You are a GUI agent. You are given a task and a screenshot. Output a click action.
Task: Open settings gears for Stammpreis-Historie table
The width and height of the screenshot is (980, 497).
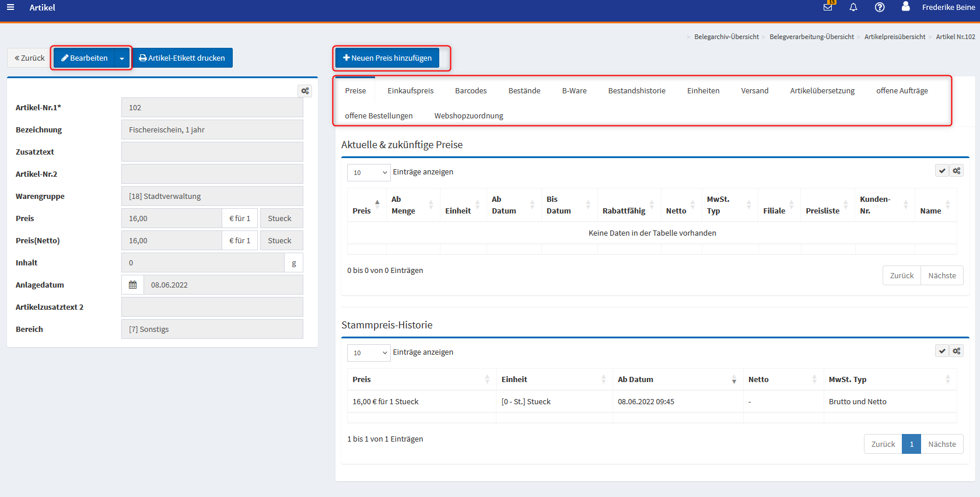(957, 351)
